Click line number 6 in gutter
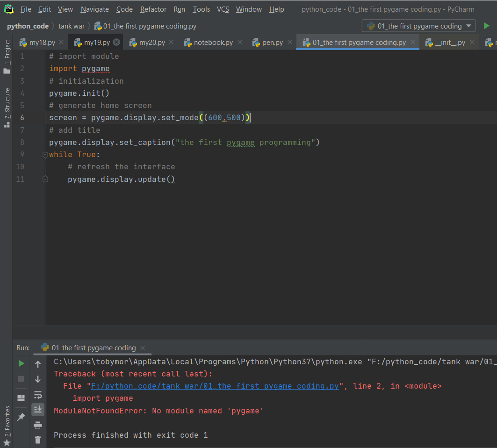This screenshot has height=448, width=497. coord(22,118)
